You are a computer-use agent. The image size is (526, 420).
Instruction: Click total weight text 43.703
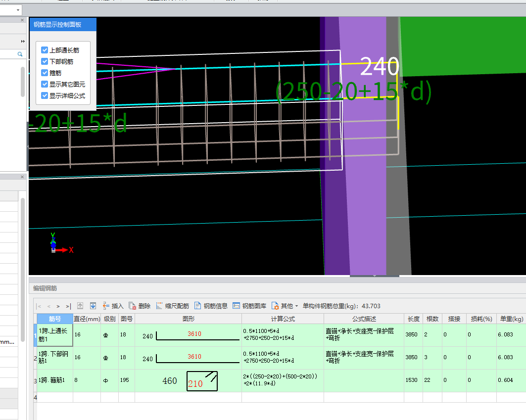pos(371,306)
